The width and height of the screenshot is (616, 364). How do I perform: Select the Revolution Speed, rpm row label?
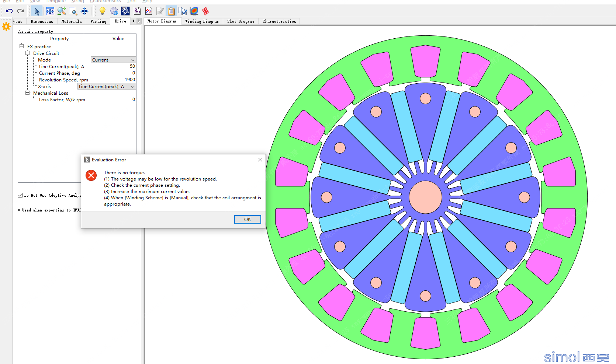(63, 80)
